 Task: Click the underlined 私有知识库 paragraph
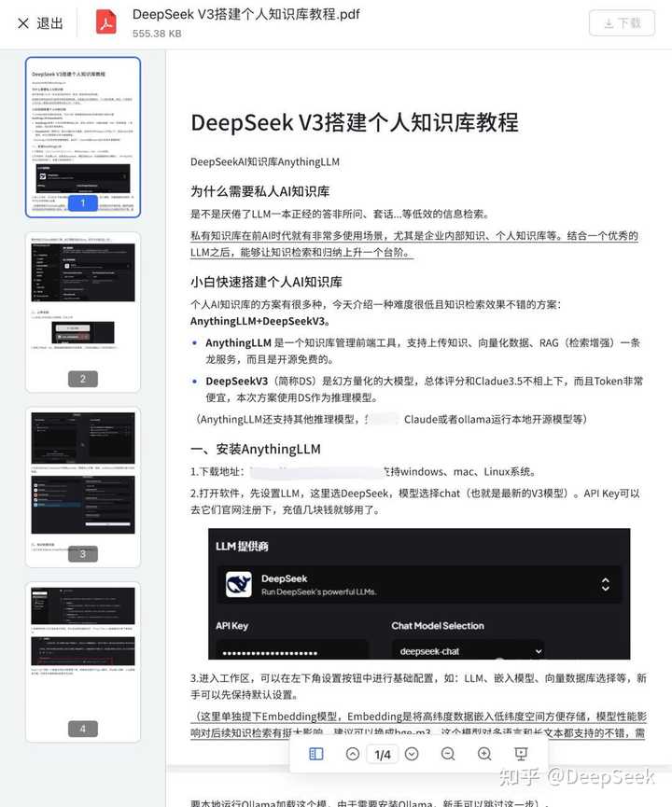coord(414,243)
